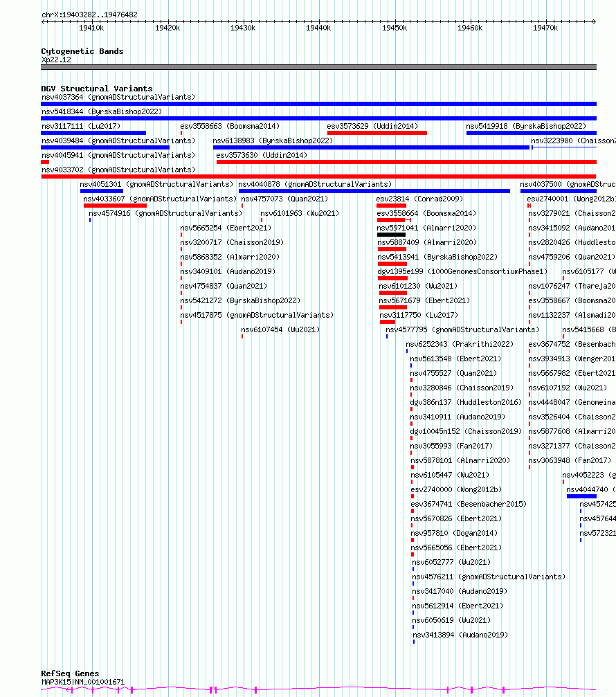This screenshot has height=697, width=616.
Task: Click nsv3117750 (Lu2017) label
Action: coord(419,315)
